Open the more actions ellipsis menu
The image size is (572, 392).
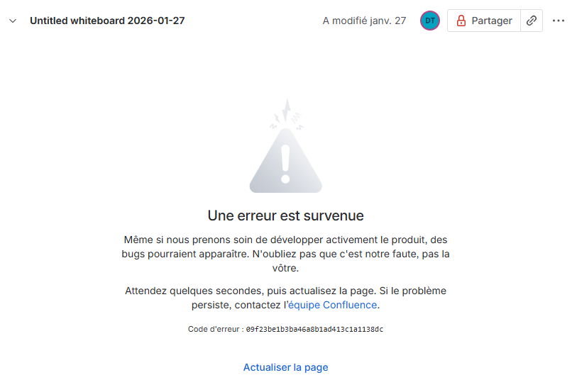tap(558, 21)
